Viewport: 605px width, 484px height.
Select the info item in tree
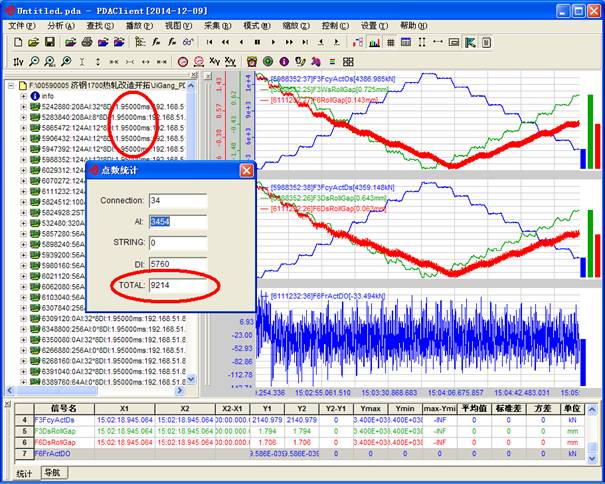pos(47,96)
